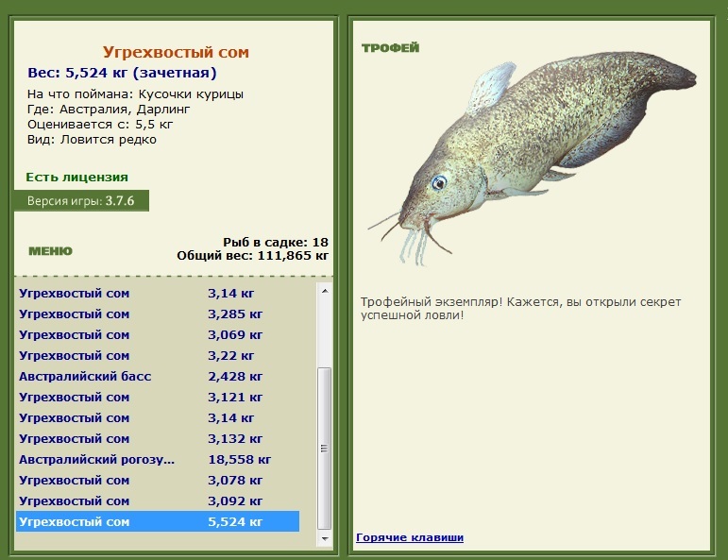Image resolution: width=728 pixels, height=560 pixels.
Task: Click the Где: Австралия, Дарлинг line
Action: point(109,110)
